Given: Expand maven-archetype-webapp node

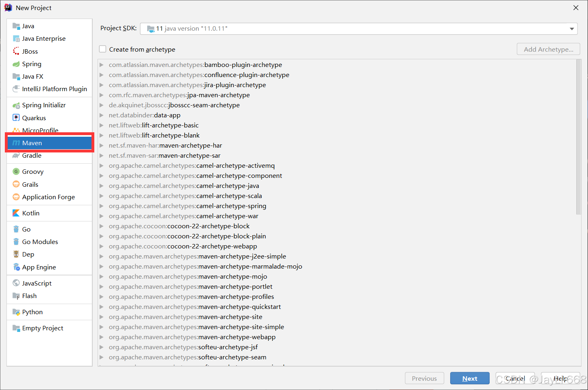Looking at the screenshot, I should click(x=102, y=337).
